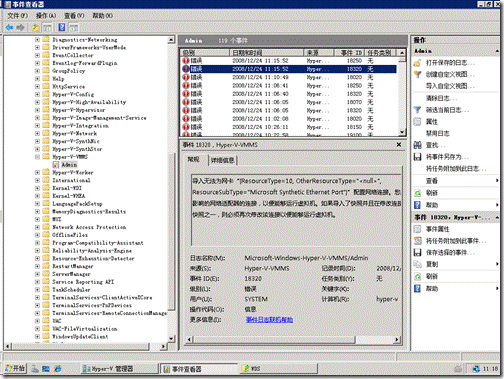Switch to the Details tab

222,160
